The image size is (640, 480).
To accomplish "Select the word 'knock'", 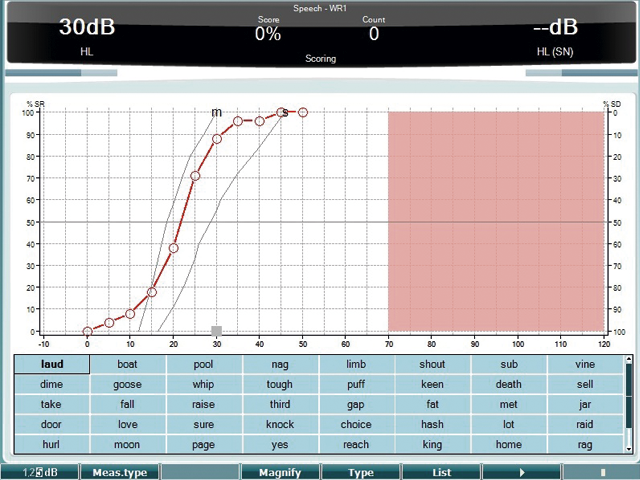I will coord(280,425).
